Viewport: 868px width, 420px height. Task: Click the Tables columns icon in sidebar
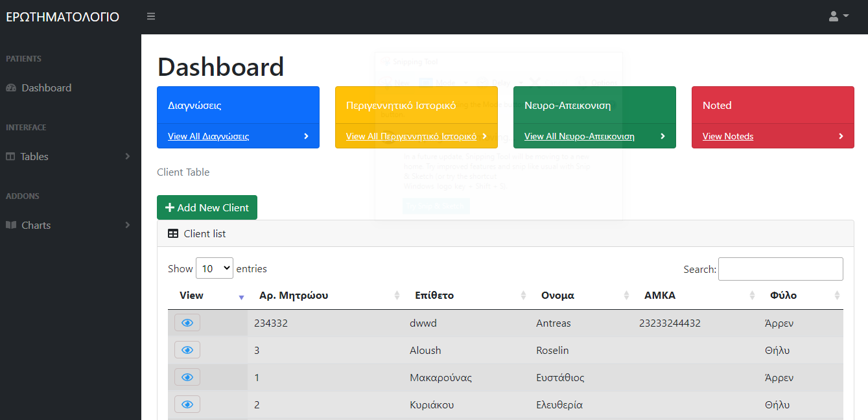10,157
